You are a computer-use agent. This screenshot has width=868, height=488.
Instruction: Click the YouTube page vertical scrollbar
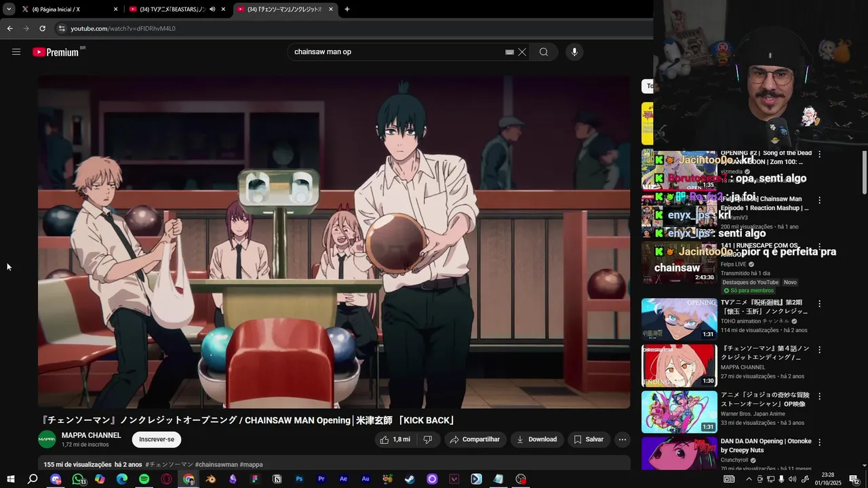pyautogui.click(x=864, y=172)
